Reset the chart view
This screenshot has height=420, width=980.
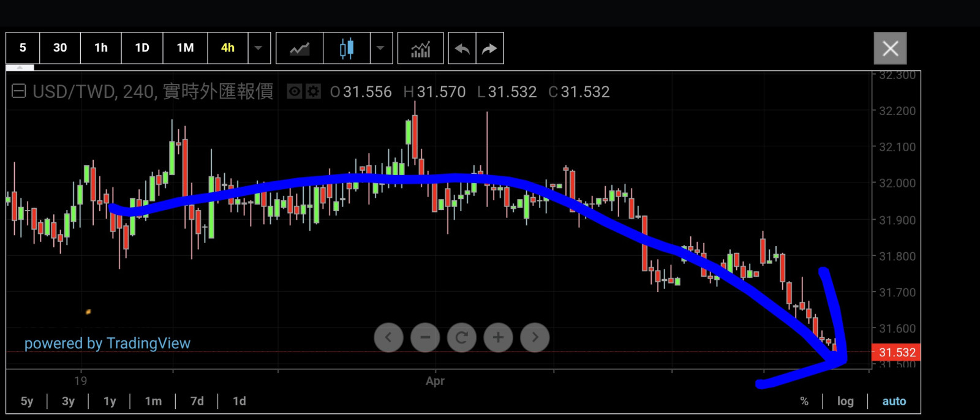462,337
